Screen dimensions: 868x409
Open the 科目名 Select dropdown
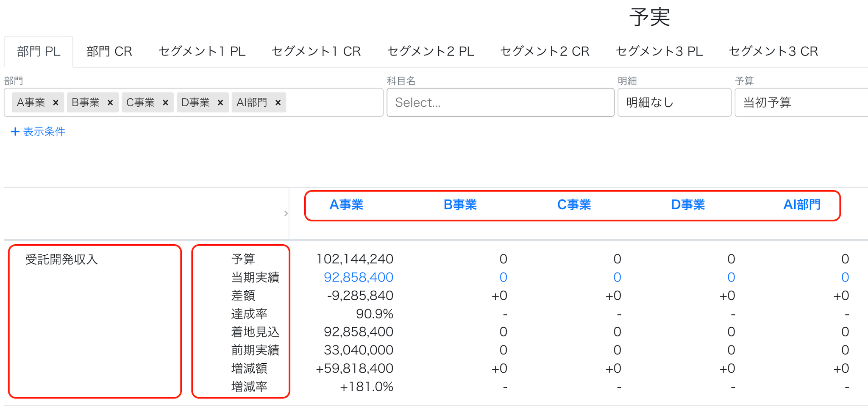click(x=500, y=102)
